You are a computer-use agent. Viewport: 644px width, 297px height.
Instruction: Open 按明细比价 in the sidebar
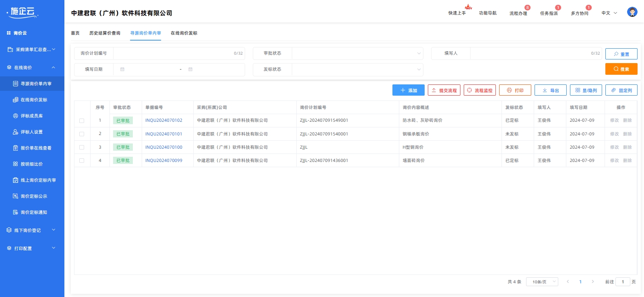click(31, 164)
